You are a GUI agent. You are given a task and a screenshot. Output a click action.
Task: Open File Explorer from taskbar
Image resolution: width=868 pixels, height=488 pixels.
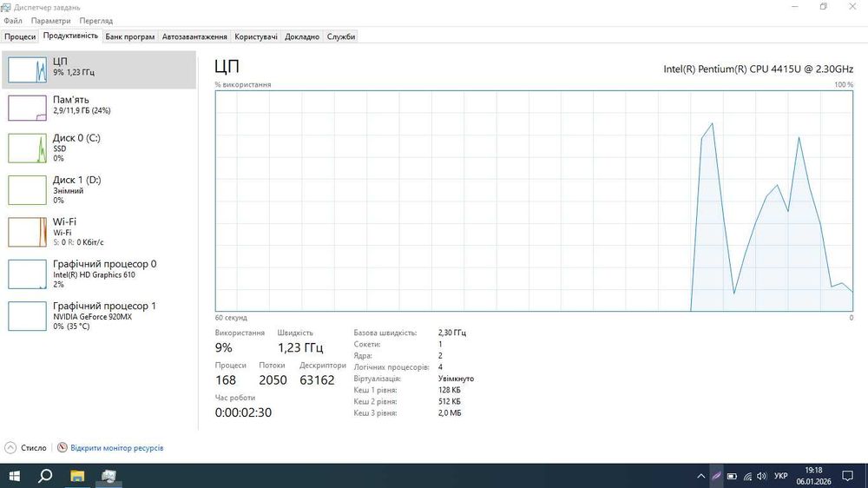coord(77,476)
